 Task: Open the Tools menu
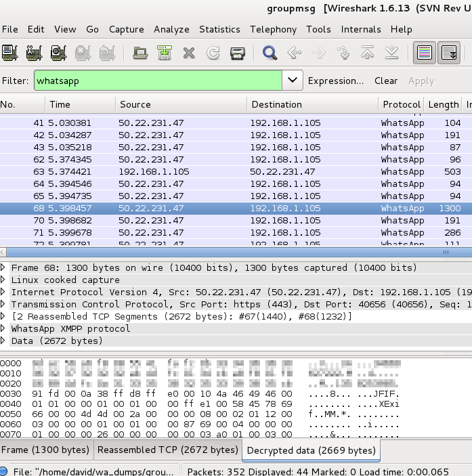pyautogui.click(x=318, y=29)
